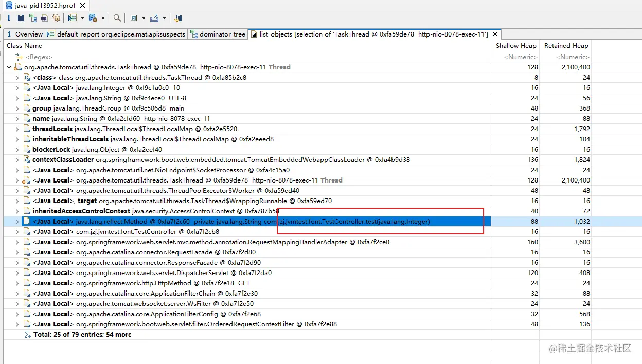Open the Query Browser dropdown arrow
The width and height of the screenshot is (642, 364).
coord(103,18)
